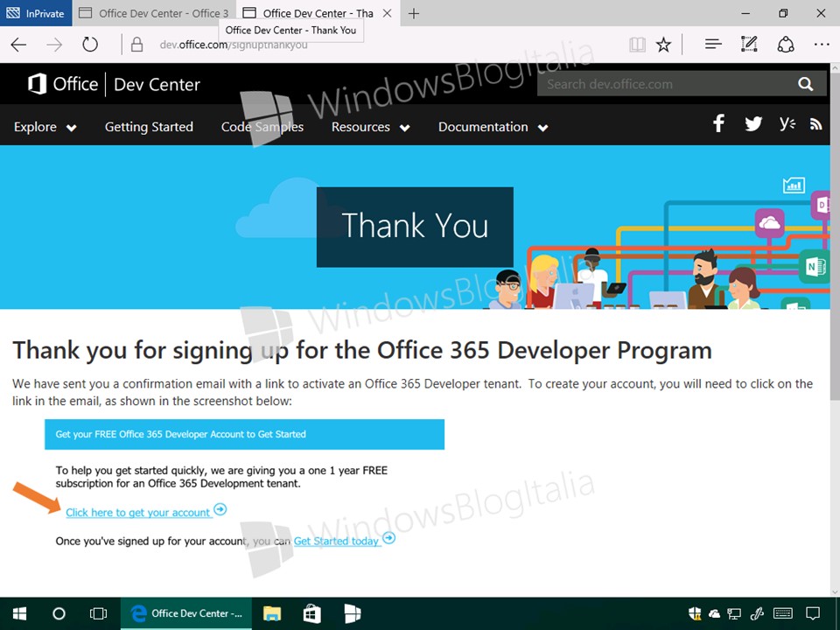This screenshot has width=840, height=630.
Task: Add page to favorites with star icon
Action: [663, 45]
